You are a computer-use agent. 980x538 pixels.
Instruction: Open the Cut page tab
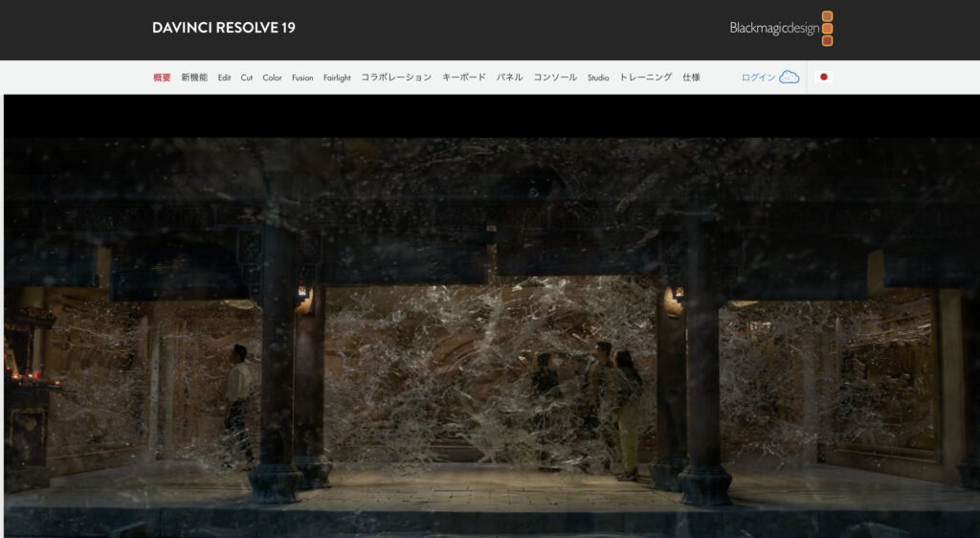(247, 78)
